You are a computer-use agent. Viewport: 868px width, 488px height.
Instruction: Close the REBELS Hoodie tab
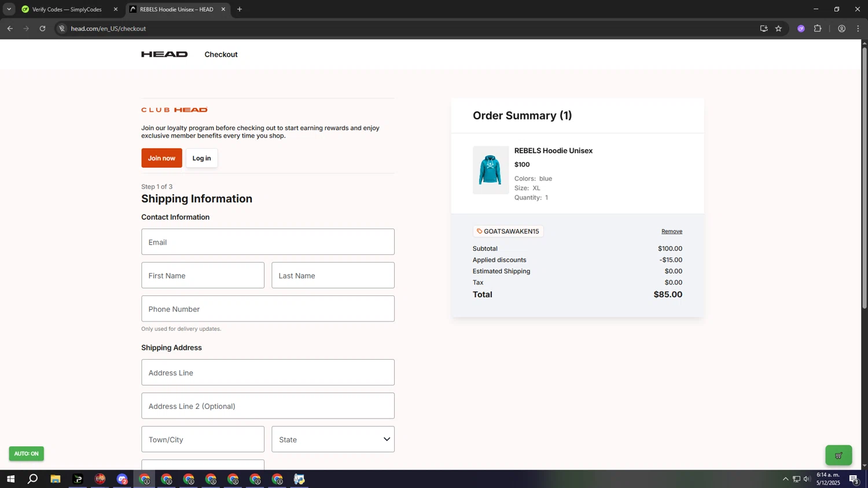point(223,9)
